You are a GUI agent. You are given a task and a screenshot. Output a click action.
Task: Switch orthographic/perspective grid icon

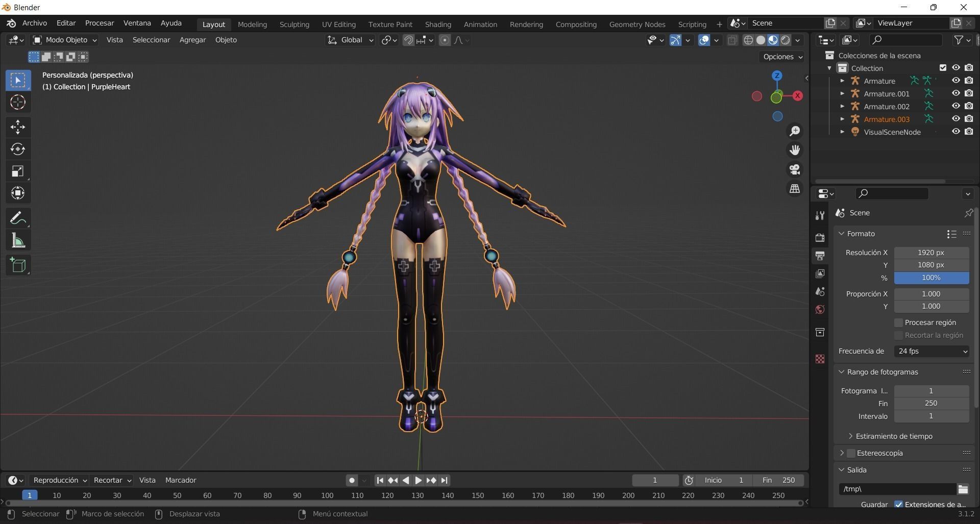coord(795,189)
